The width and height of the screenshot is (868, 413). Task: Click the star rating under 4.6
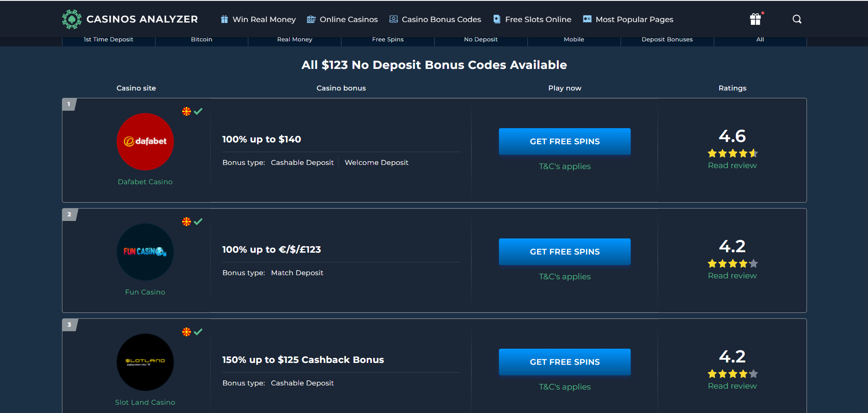tap(733, 153)
